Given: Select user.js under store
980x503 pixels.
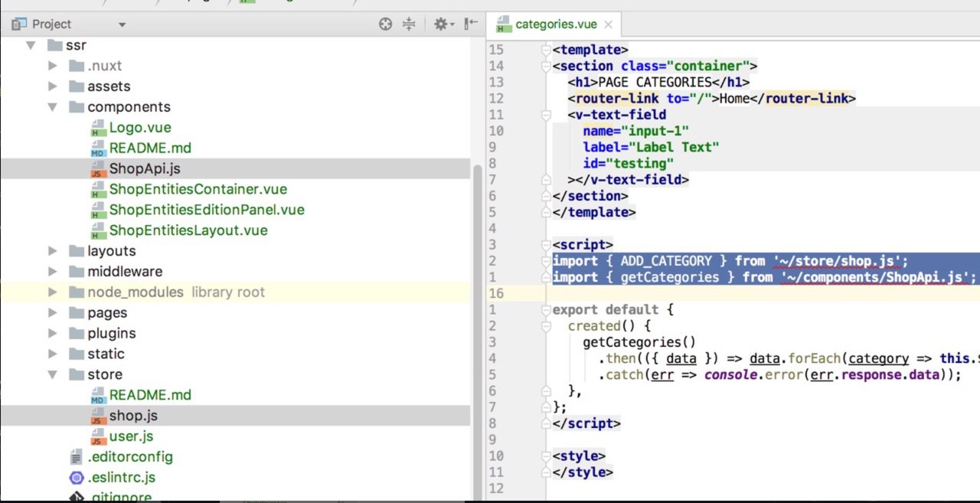Looking at the screenshot, I should (x=131, y=437).
